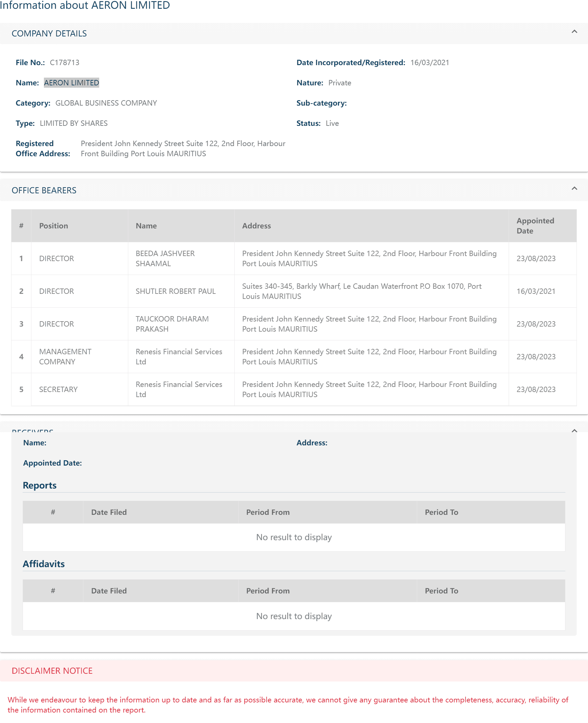588x723 pixels.
Task: Click Renesis Financial Services Ltd in secretary row
Action: [179, 389]
